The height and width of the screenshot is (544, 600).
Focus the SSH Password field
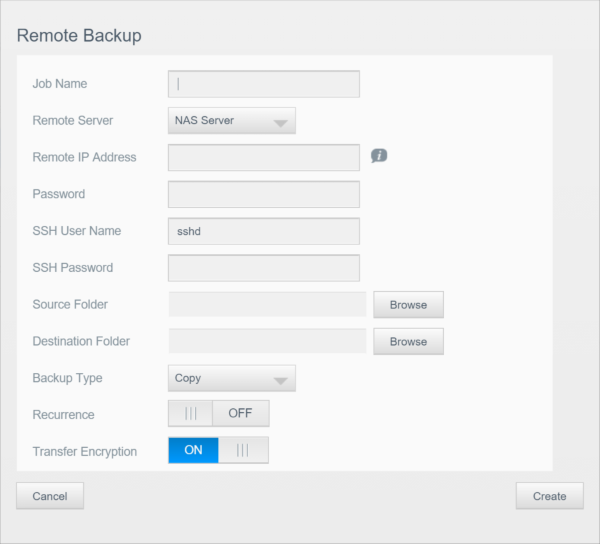click(263, 268)
